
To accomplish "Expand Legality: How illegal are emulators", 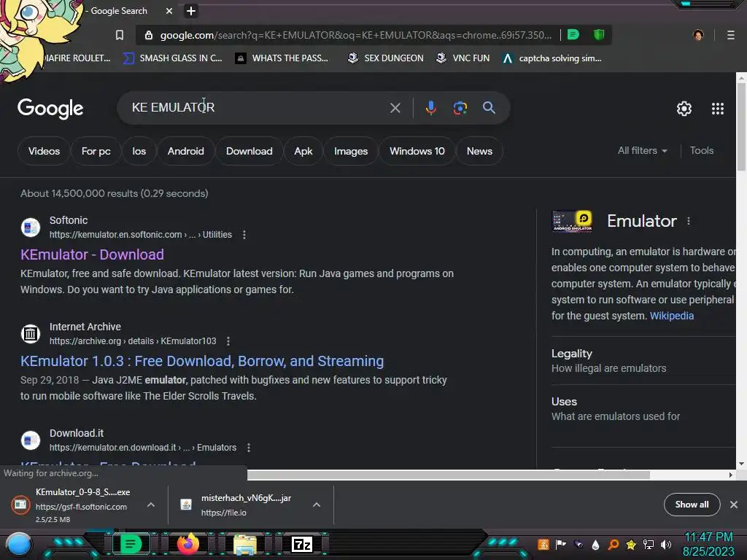I will point(643,360).
